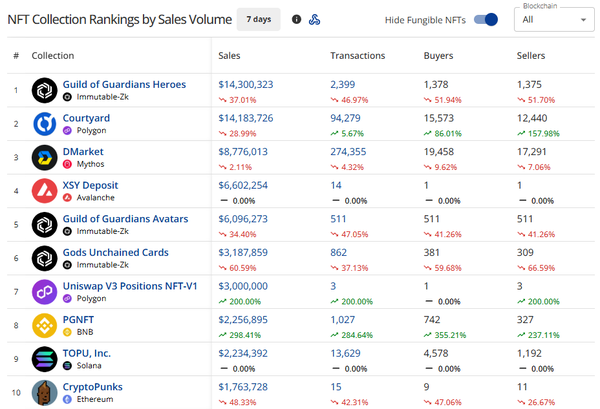Click the CryptoPunks avatar thumbnail
This screenshot has width=600, height=409.
click(x=44, y=393)
